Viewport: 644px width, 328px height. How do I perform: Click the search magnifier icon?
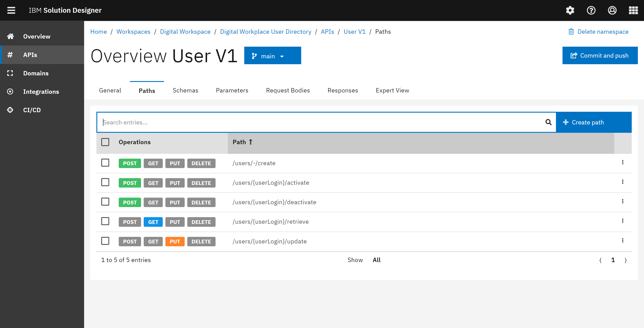(x=548, y=122)
